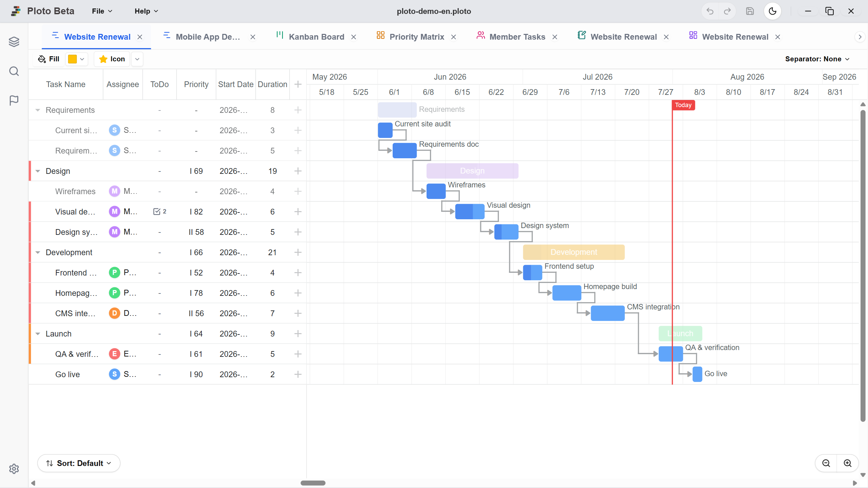Open fill color dropdown arrow

[x=82, y=59]
